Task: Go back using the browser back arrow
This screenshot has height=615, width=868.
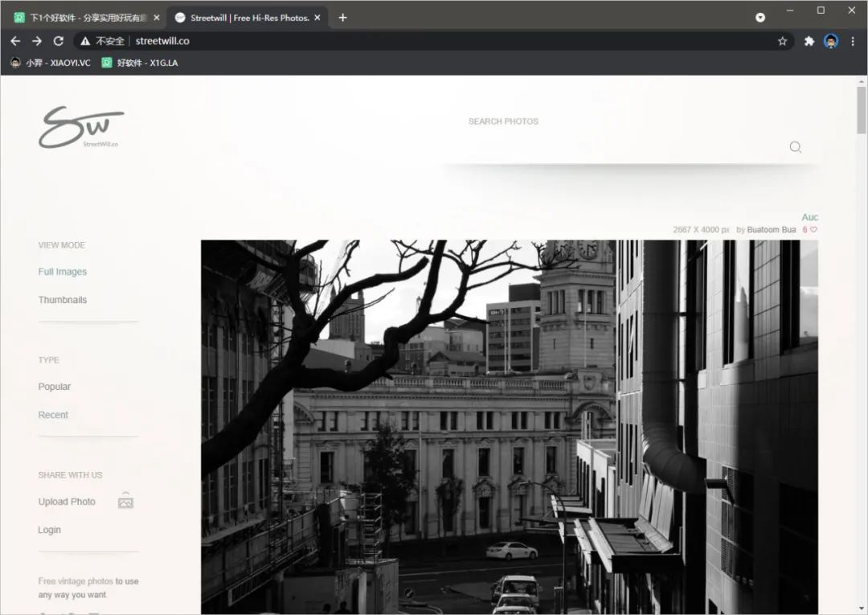Action: tap(15, 41)
